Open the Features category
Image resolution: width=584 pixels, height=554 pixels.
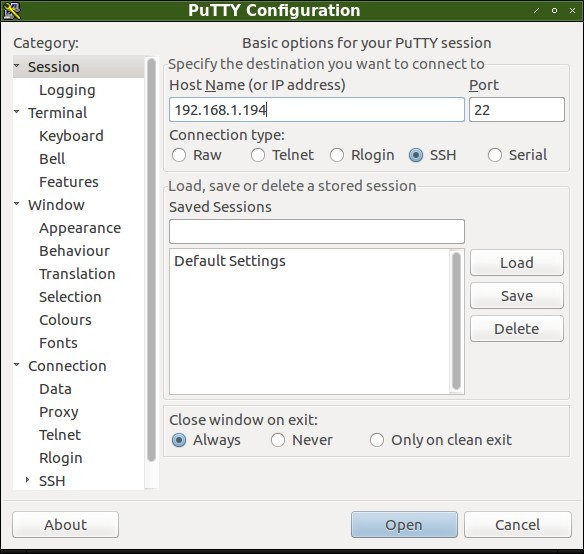click(69, 182)
